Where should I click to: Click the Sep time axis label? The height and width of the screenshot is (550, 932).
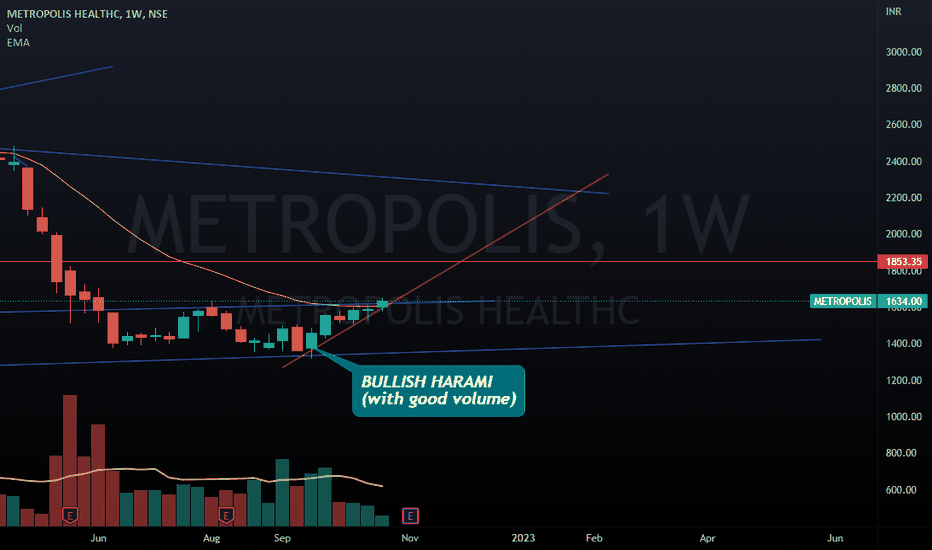pyautogui.click(x=282, y=538)
